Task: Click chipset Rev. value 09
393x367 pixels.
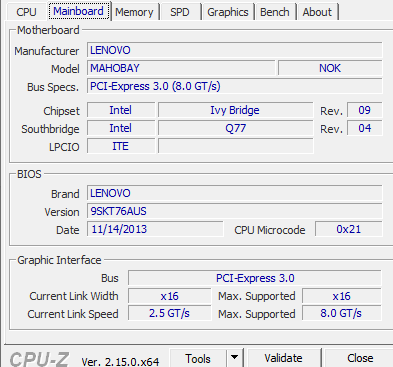Action: coord(364,110)
